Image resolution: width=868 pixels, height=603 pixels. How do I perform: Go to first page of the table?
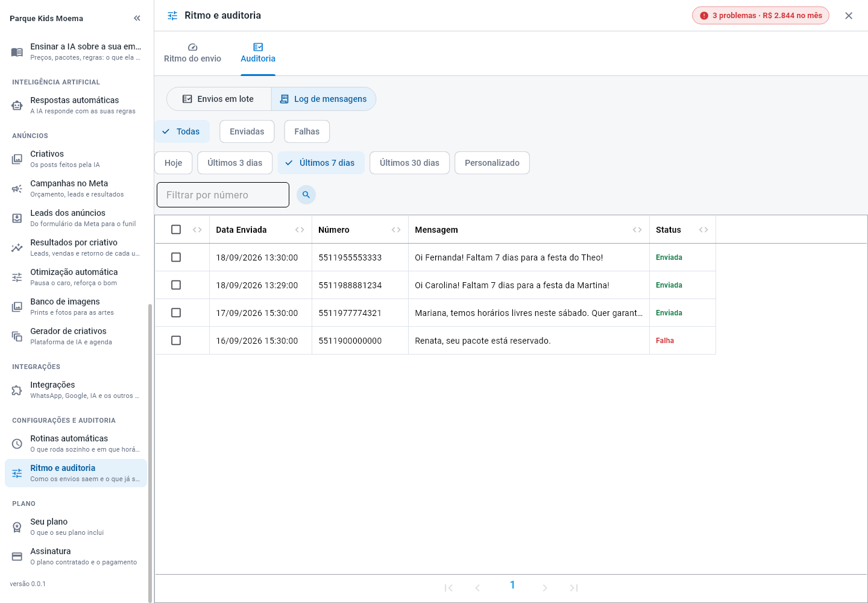click(448, 588)
